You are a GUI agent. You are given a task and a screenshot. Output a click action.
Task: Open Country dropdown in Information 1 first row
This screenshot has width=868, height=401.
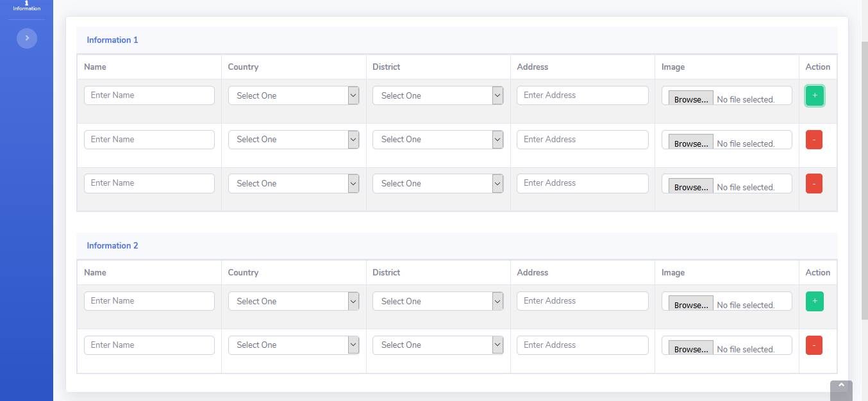(x=293, y=95)
